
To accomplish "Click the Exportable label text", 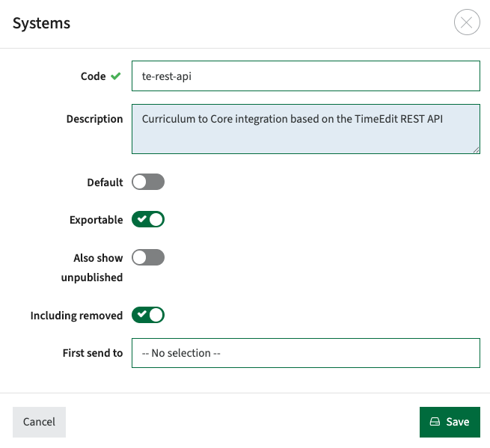I will tap(97, 220).
